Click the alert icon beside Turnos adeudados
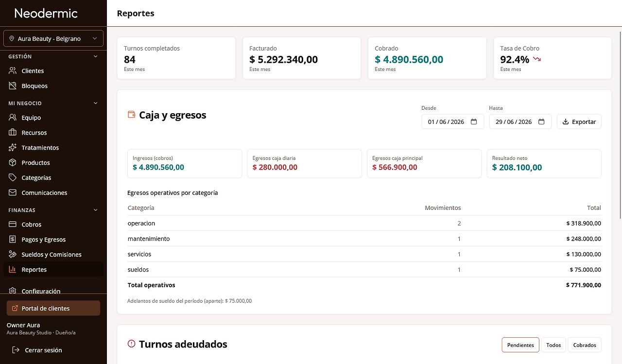 131,344
